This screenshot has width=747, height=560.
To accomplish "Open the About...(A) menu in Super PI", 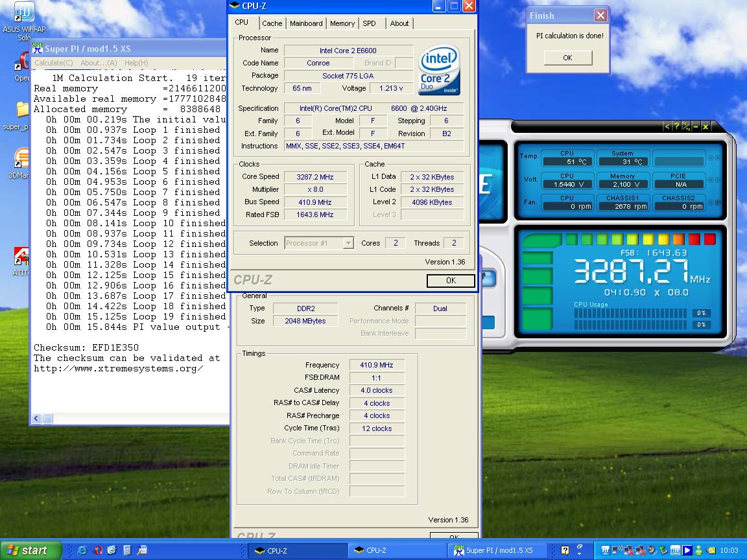I will [x=99, y=63].
